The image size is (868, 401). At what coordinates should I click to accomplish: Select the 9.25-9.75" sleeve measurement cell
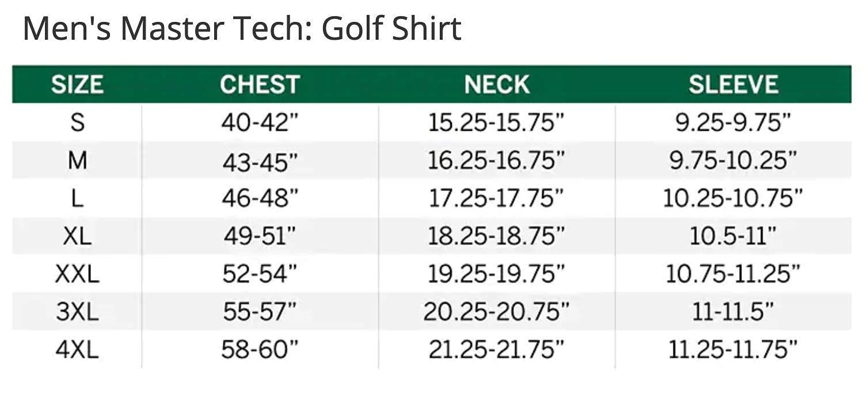coord(733,123)
